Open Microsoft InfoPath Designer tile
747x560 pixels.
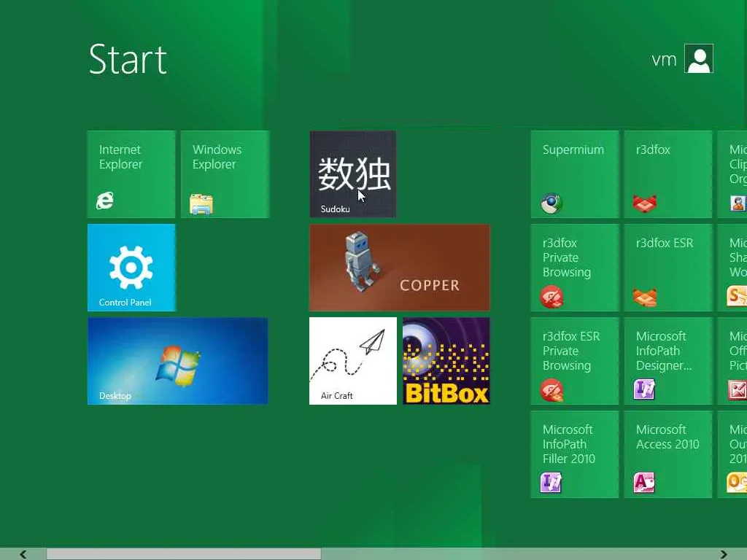[668, 361]
